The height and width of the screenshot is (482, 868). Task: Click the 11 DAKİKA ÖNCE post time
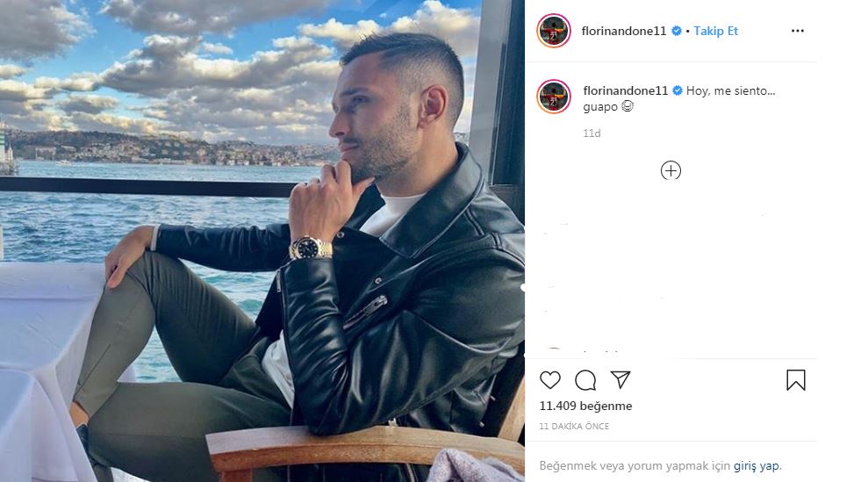[574, 426]
